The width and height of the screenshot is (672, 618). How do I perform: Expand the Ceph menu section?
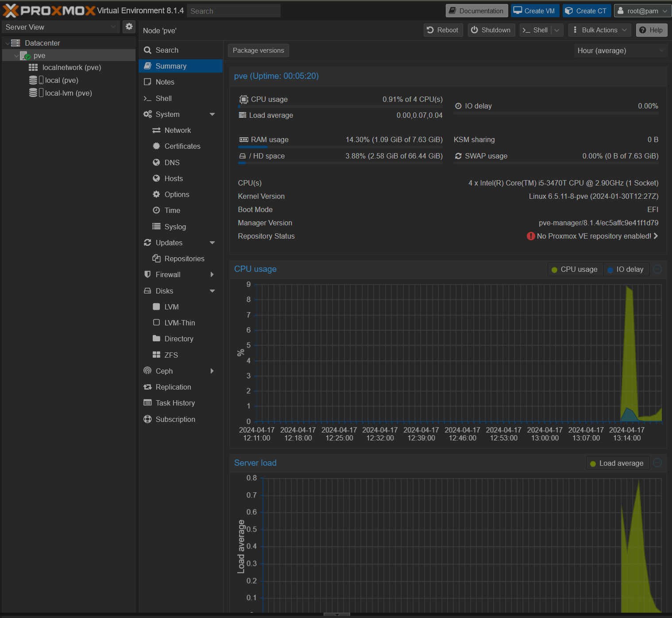click(x=212, y=371)
